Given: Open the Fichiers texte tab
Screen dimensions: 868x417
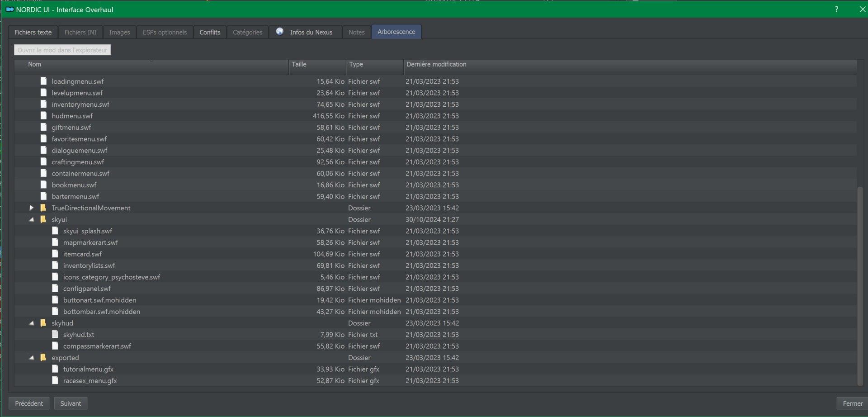Looking at the screenshot, I should [33, 32].
